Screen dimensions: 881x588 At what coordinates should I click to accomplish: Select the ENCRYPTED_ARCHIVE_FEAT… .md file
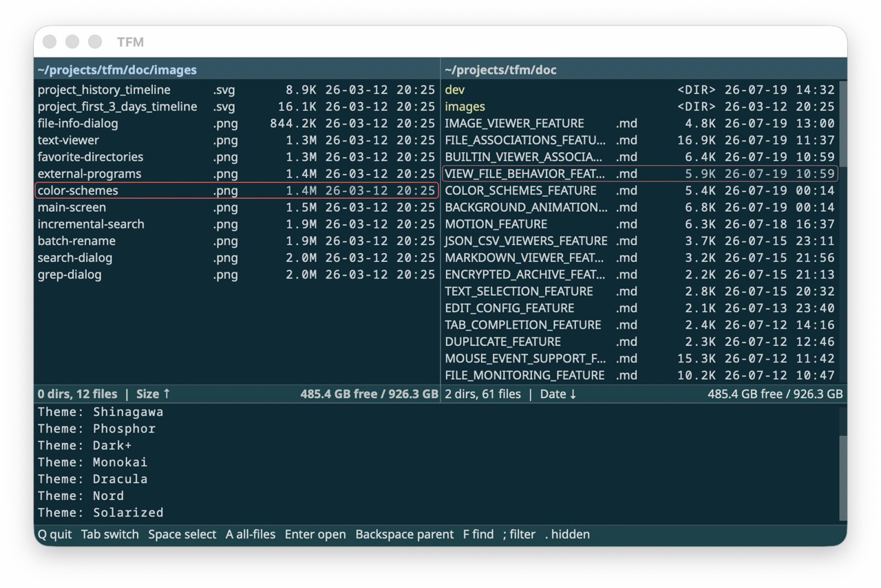[640, 274]
